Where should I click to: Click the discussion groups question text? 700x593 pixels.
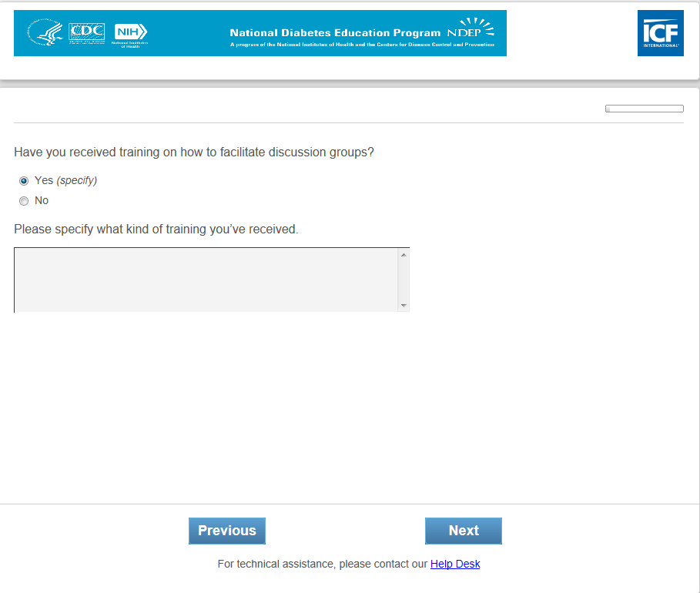pos(194,152)
